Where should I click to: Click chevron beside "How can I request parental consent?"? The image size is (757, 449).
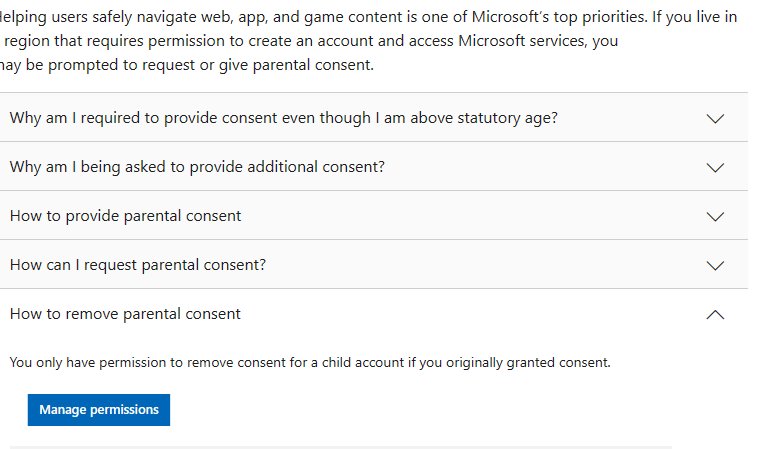point(714,265)
